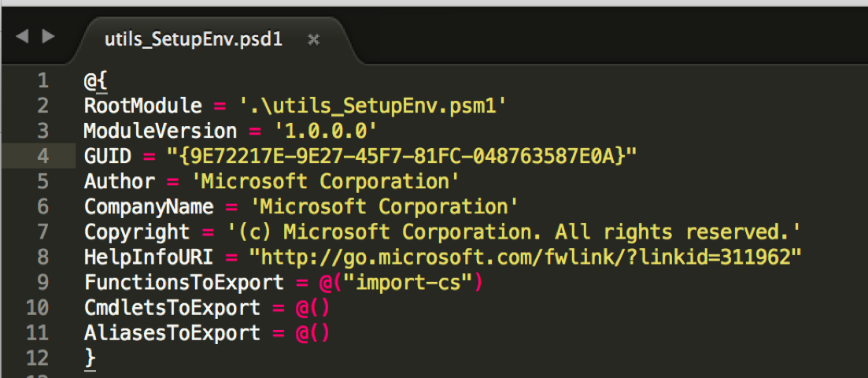Click the Copyright string value
This screenshot has width=868, height=378.
(x=515, y=232)
